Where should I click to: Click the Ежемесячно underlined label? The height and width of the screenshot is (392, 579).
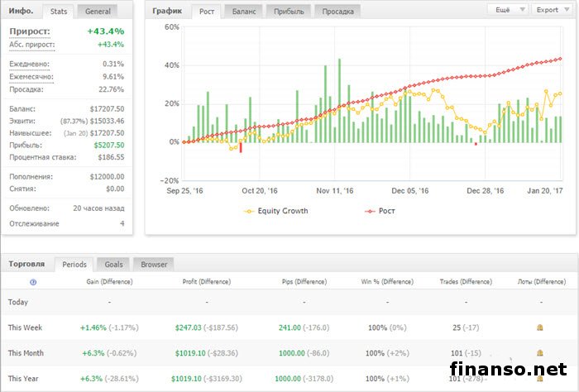(31, 77)
